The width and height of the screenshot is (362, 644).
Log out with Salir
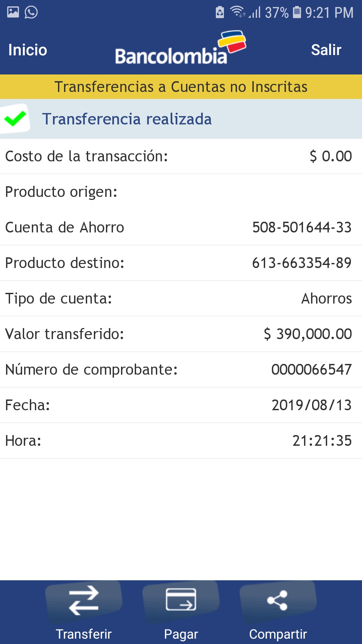326,50
